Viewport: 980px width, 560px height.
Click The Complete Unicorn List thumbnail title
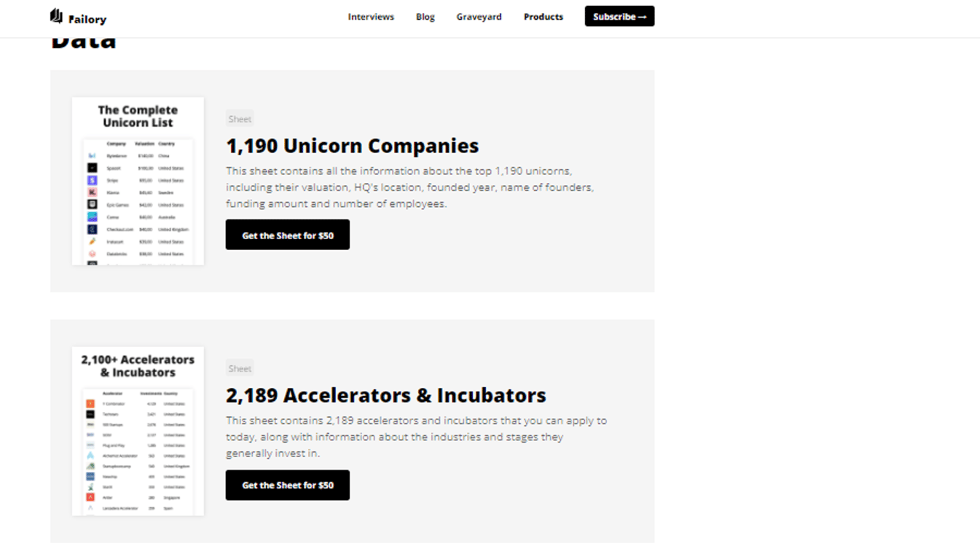[x=138, y=116]
